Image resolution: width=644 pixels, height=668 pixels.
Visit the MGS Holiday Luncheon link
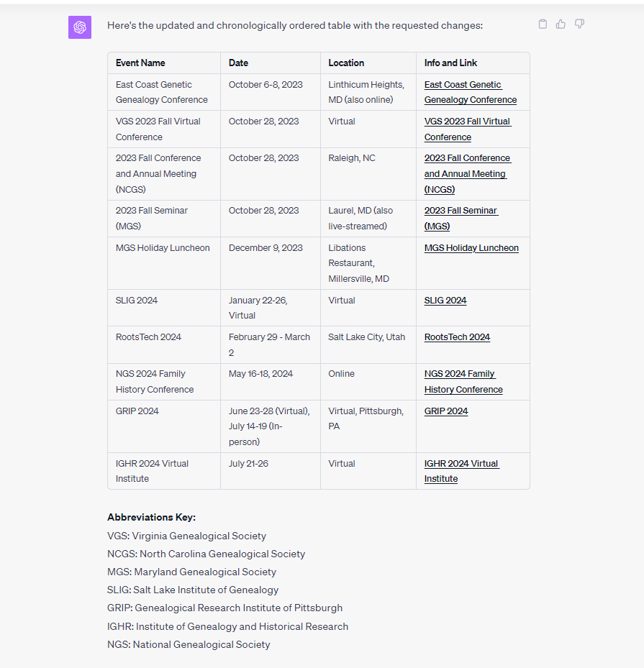[x=471, y=248]
